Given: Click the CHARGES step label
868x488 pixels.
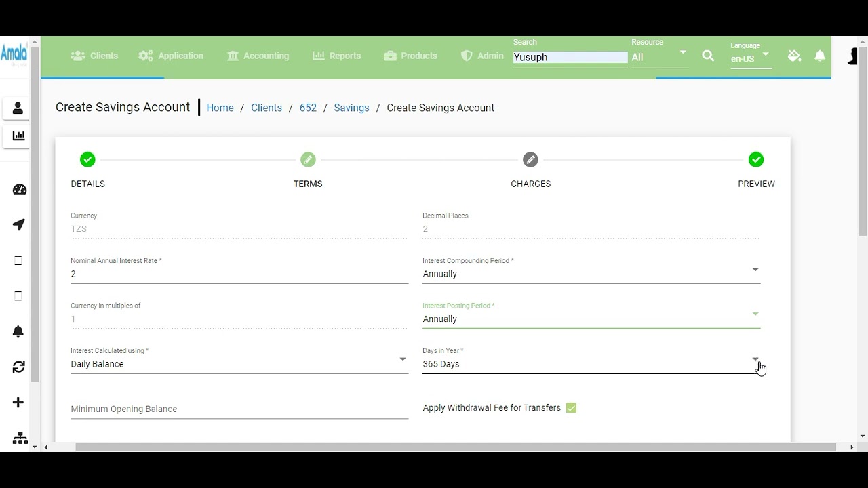Looking at the screenshot, I should pyautogui.click(x=530, y=184).
